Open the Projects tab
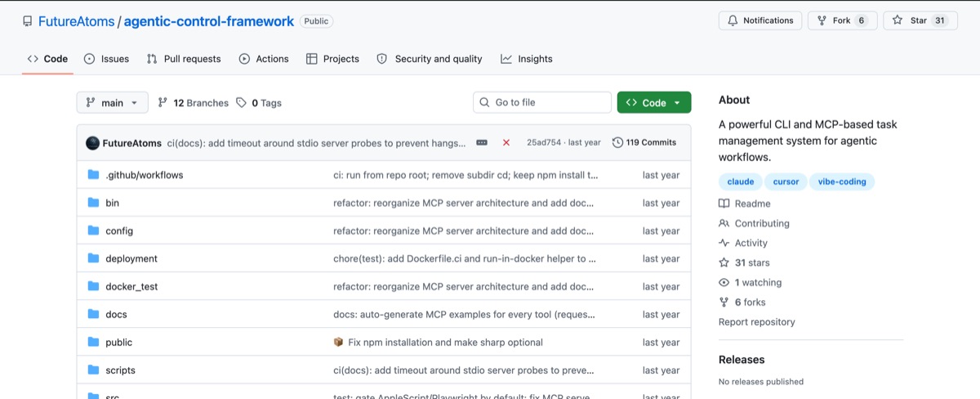 (332, 59)
